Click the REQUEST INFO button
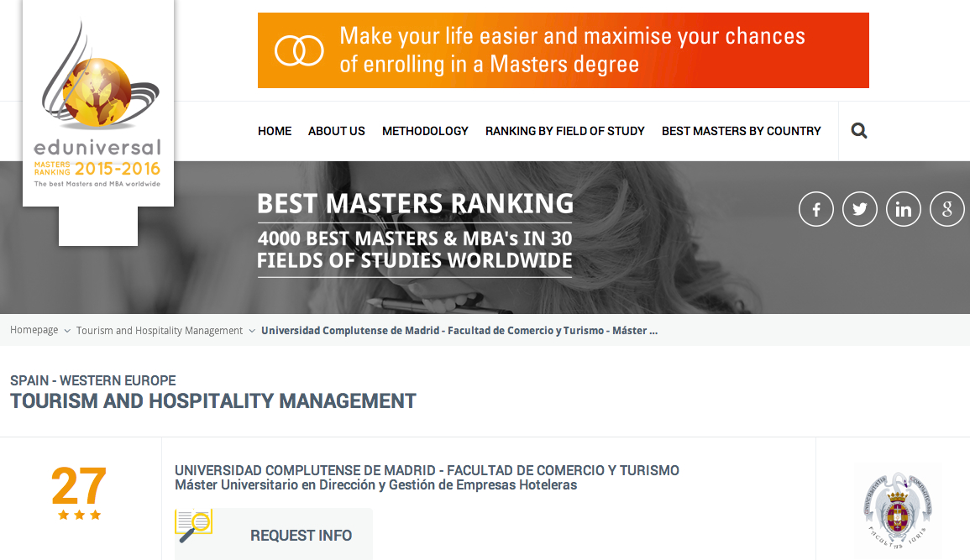Viewport: 970px width, 560px height. click(x=274, y=534)
